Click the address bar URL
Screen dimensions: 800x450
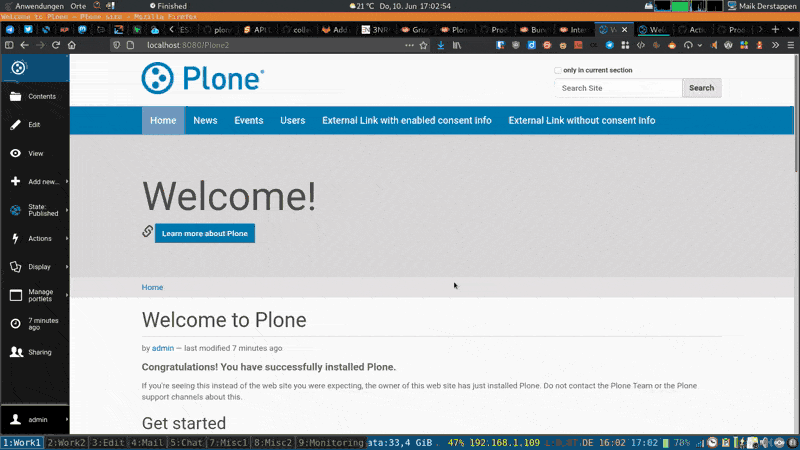[188, 45]
